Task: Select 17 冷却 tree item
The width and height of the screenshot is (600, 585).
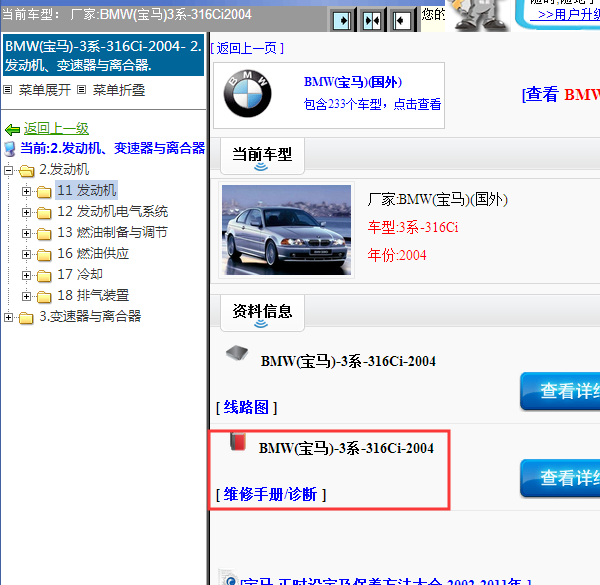Action: tap(80, 275)
